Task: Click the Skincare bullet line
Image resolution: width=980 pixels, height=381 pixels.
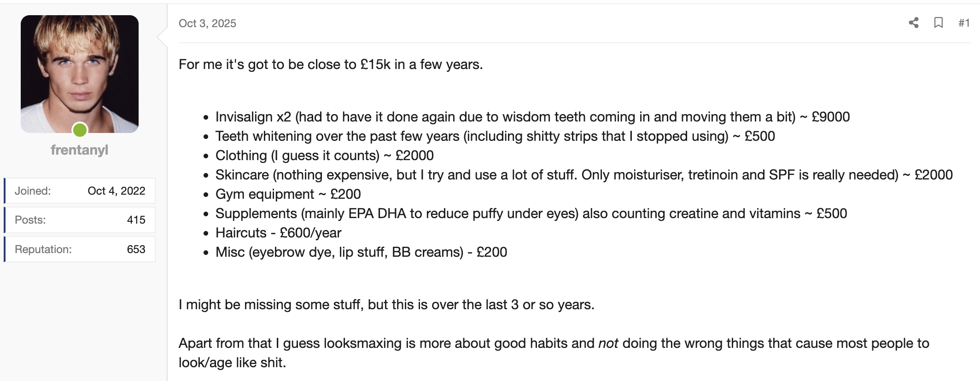Action: [x=583, y=175]
